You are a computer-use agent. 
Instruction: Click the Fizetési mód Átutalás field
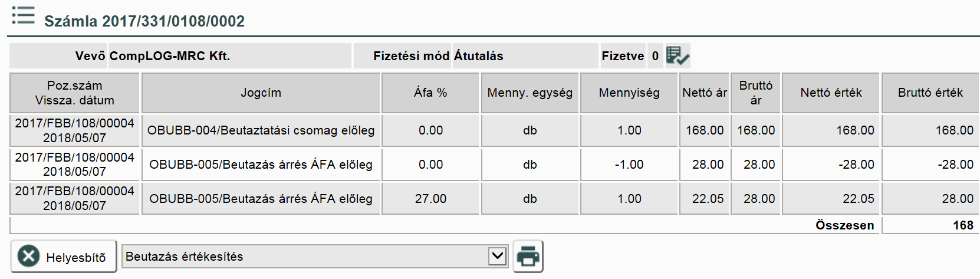coord(438,56)
